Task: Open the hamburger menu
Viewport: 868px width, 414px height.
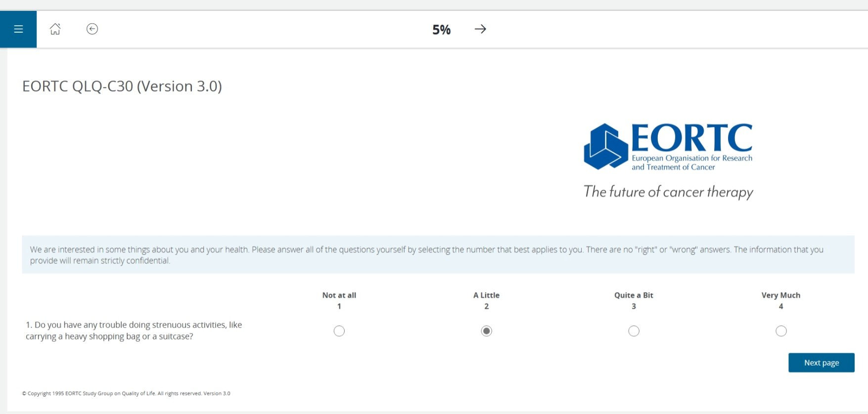Action: 18,29
